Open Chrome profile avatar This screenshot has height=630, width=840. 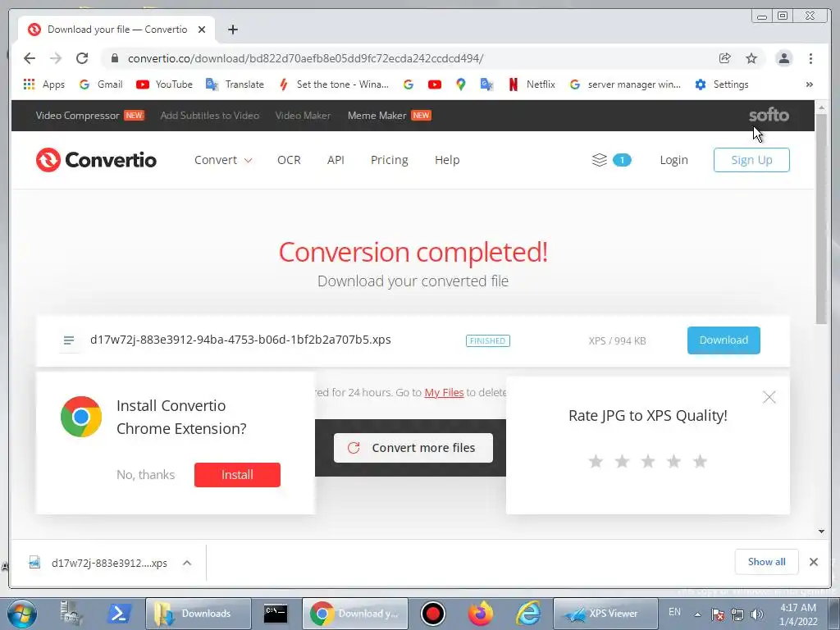(783, 58)
